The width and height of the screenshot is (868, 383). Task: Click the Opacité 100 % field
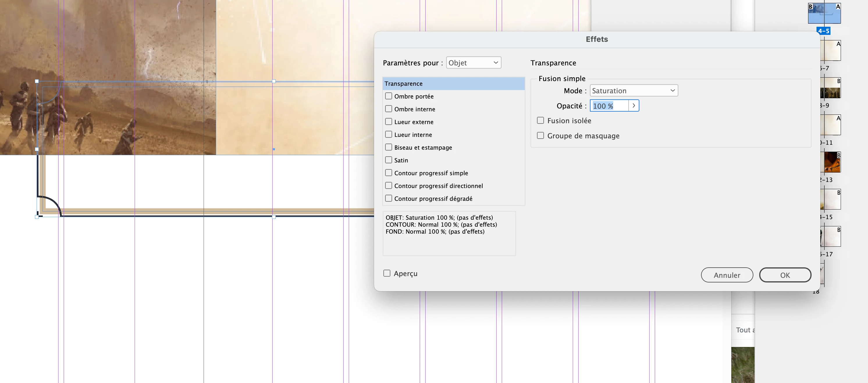click(609, 106)
